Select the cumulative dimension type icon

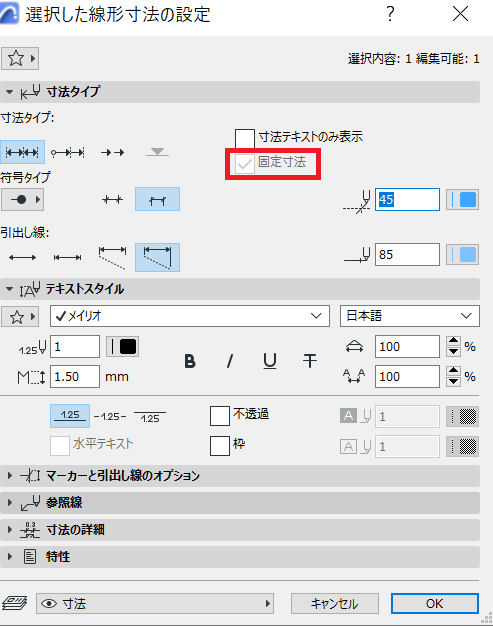coord(67,152)
